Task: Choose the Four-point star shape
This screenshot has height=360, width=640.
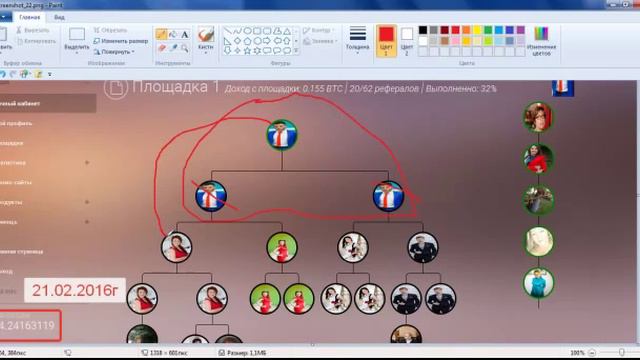Action: coord(238,51)
